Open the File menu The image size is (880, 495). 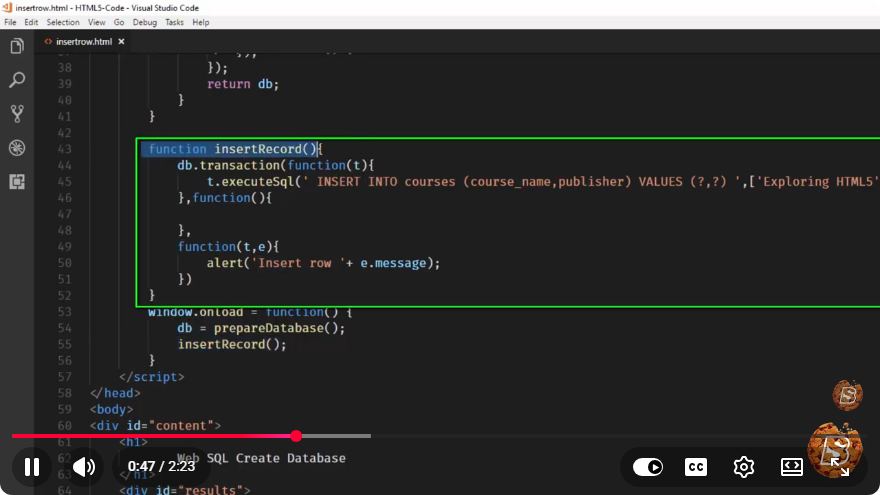pos(10,22)
